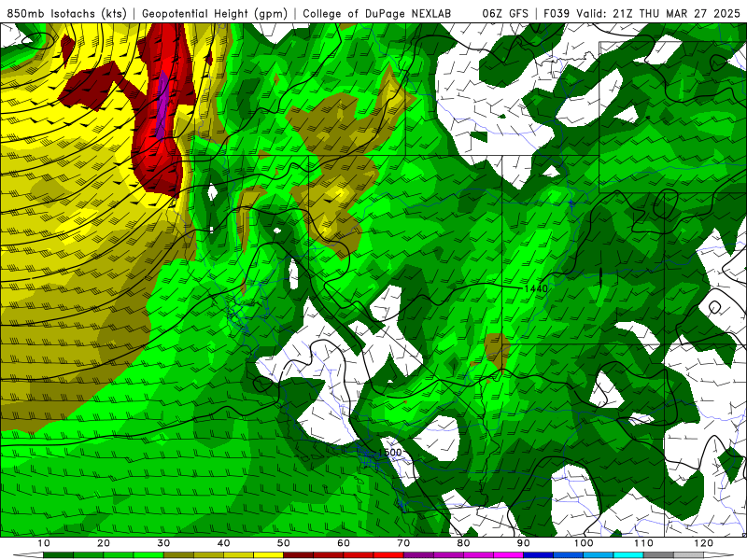
Task: Click the "F039" forecast hour label
Action: click(x=556, y=14)
